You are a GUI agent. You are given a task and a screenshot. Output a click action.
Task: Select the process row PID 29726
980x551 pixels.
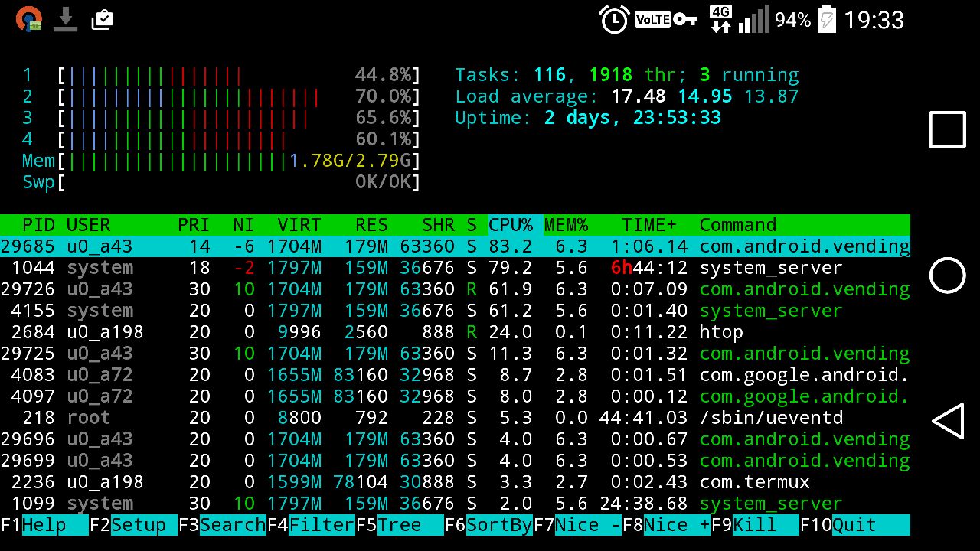pos(455,289)
